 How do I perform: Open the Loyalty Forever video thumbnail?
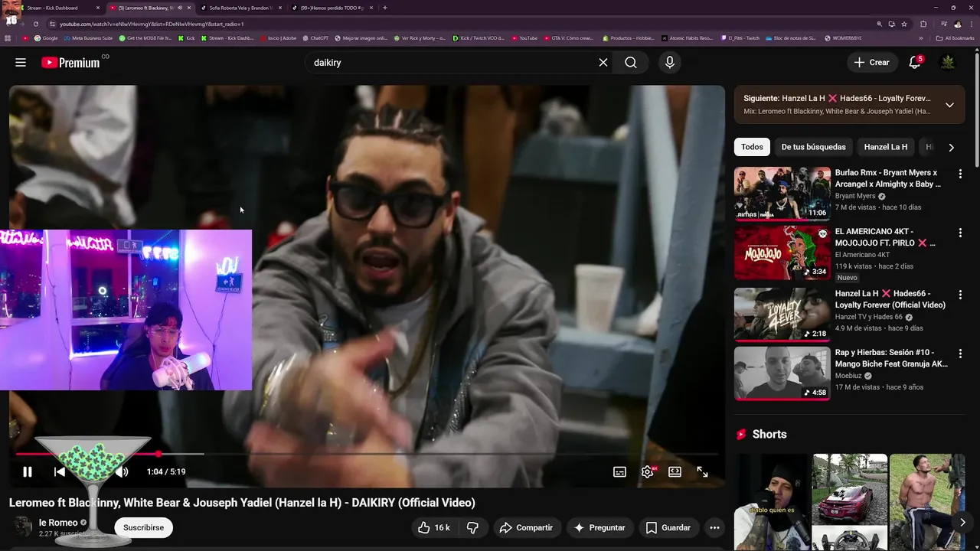pos(782,315)
